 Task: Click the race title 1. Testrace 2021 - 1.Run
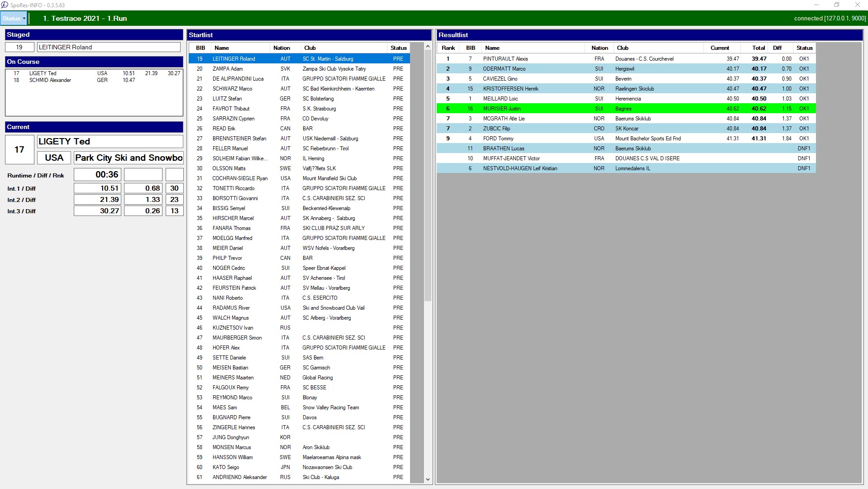[85, 19]
